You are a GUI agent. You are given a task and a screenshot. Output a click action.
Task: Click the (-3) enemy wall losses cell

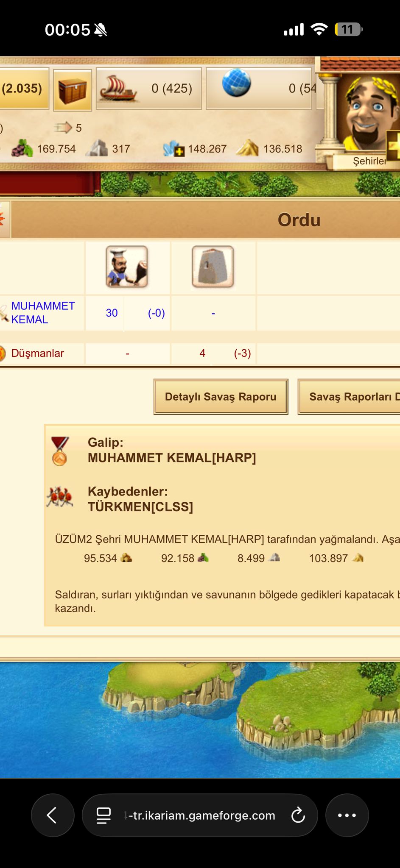coord(242,353)
